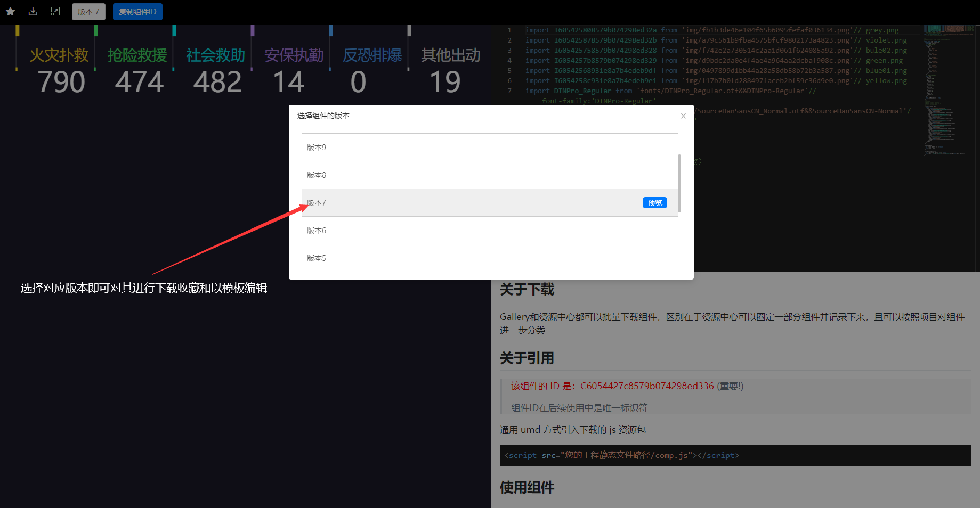Open the 版本 7 version selector button
980x508 pixels.
click(x=88, y=12)
